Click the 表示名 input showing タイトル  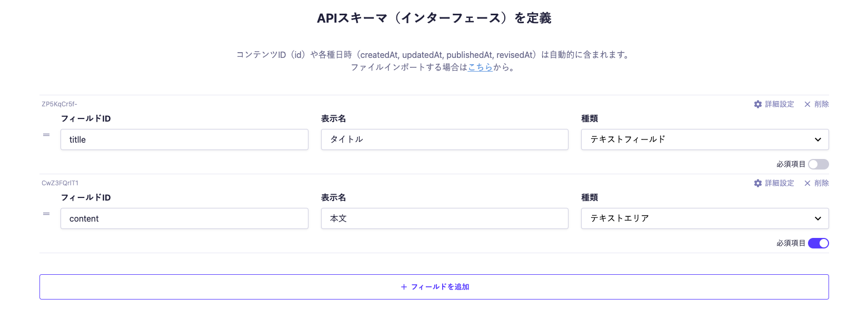445,139
